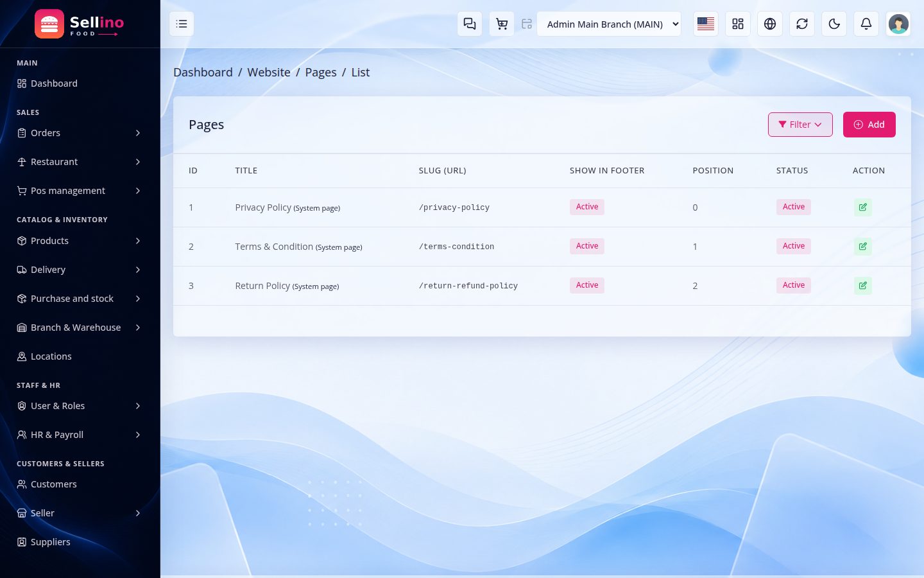Expand Branch & Warehouse menu

[80, 328]
